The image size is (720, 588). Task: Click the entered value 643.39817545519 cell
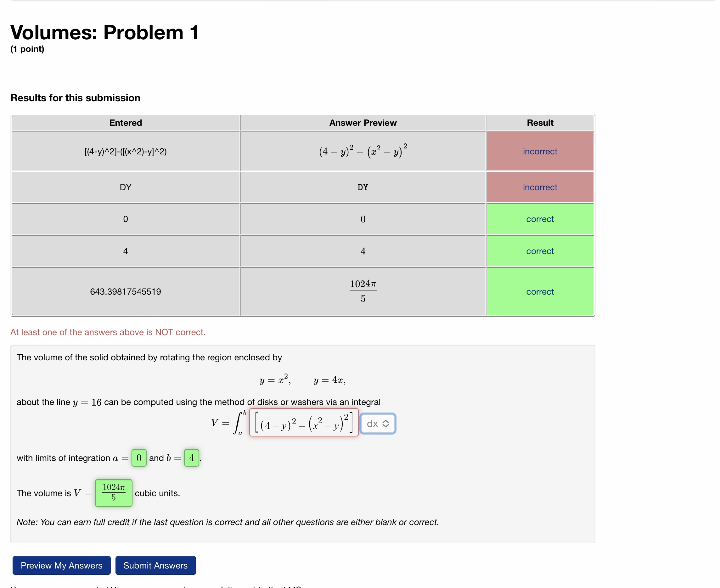126,291
